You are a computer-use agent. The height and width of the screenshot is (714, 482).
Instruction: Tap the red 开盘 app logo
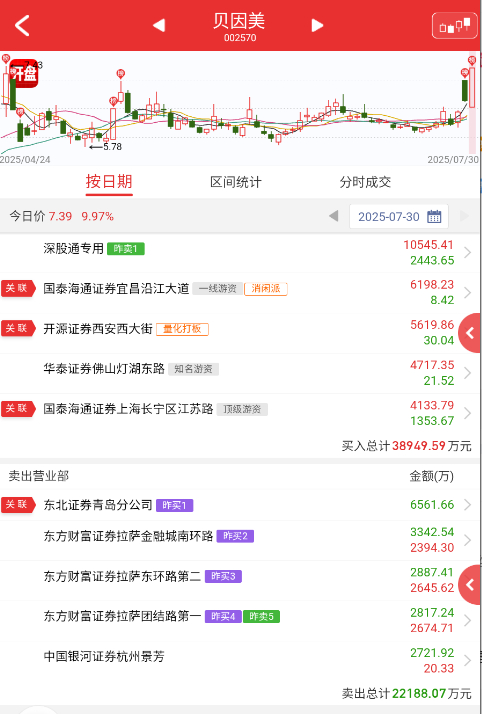pos(24,73)
